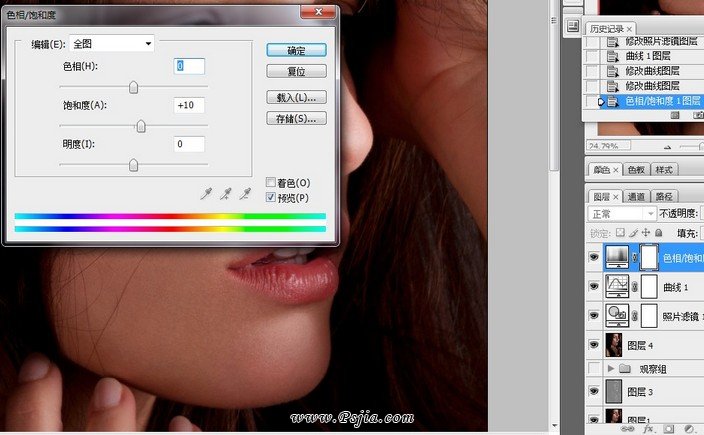This screenshot has height=435, width=704.
Task: Hide the 图层 4 layer eye
Action: 594,345
